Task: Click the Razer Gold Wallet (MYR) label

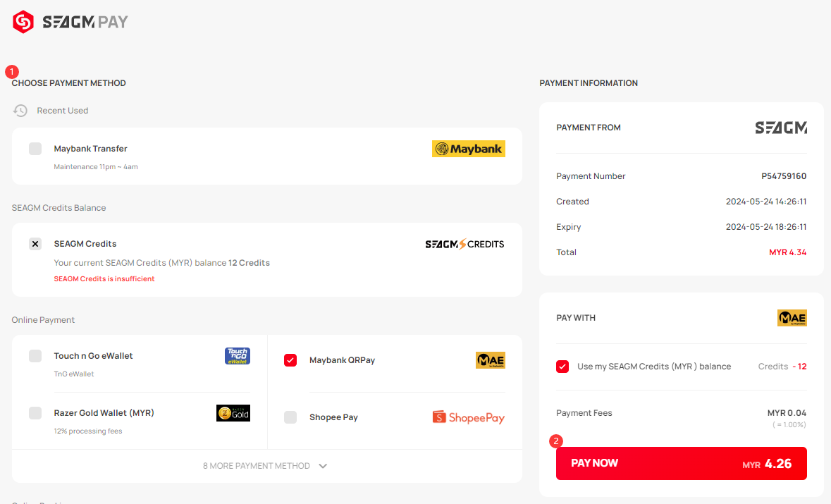Action: click(104, 413)
